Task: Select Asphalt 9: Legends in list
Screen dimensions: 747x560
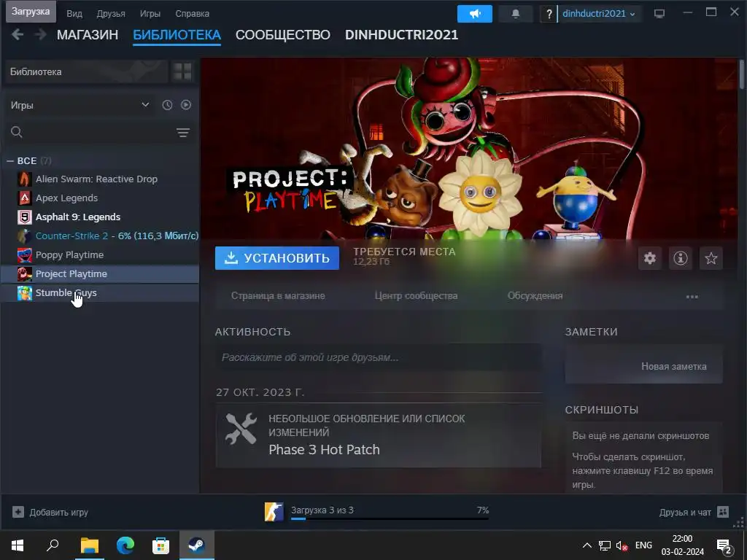Action: tap(100, 217)
